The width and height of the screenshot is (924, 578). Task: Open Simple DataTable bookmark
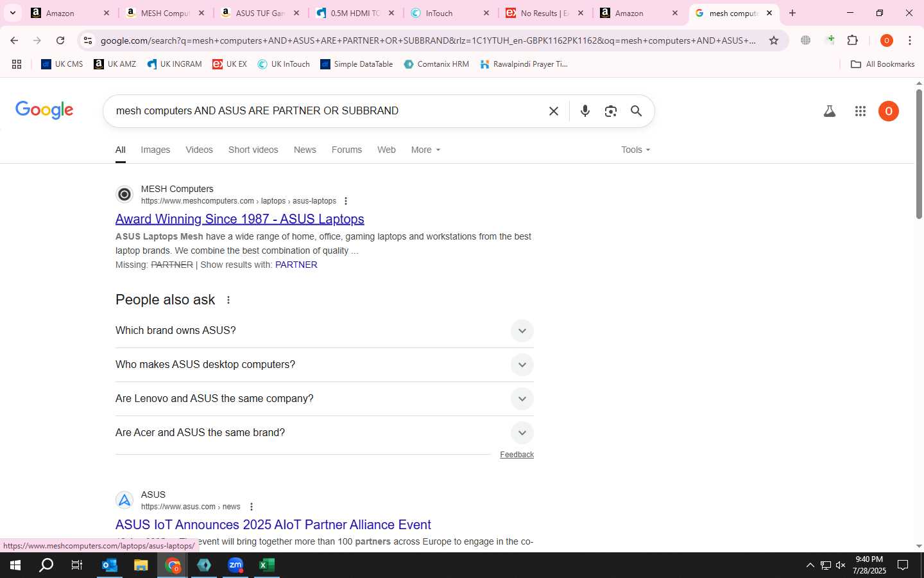[357, 64]
